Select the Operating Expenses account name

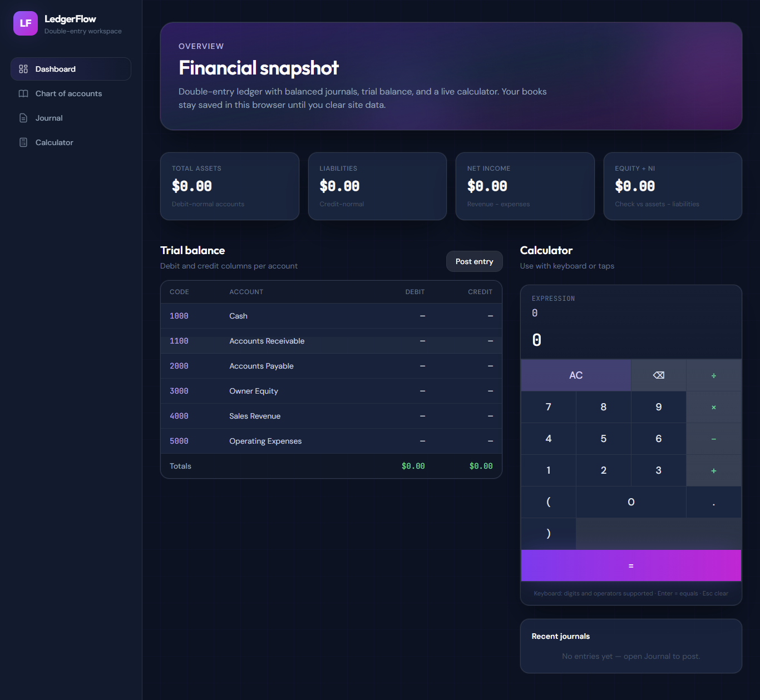[x=265, y=441]
